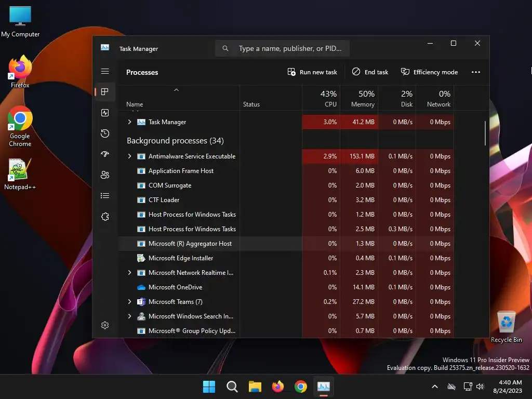The width and height of the screenshot is (532, 399).
Task: Open Task Manager settings gear
Action: tap(105, 325)
